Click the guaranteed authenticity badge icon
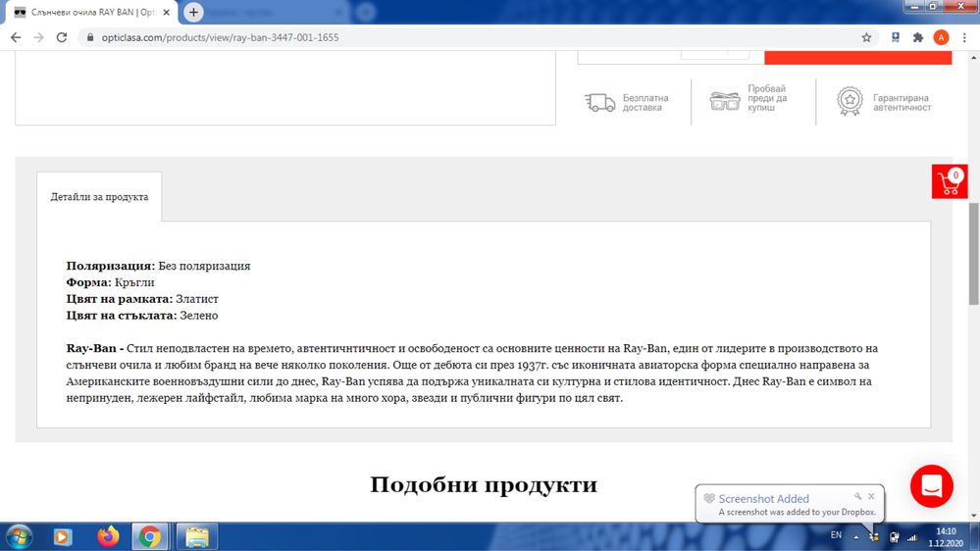980x551 pixels. pyautogui.click(x=850, y=101)
